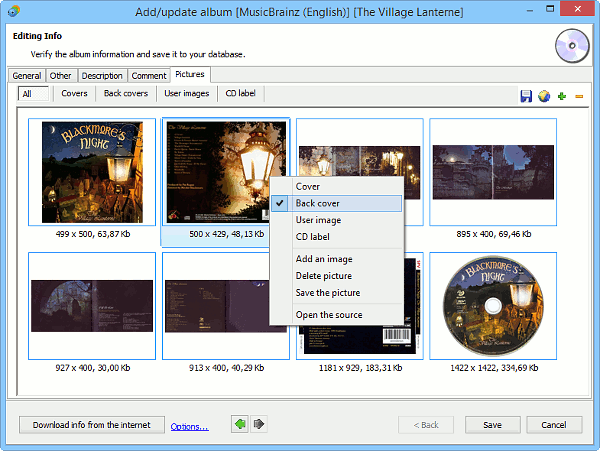Click the Save button
Screen dimensions: 600x451
492,425
